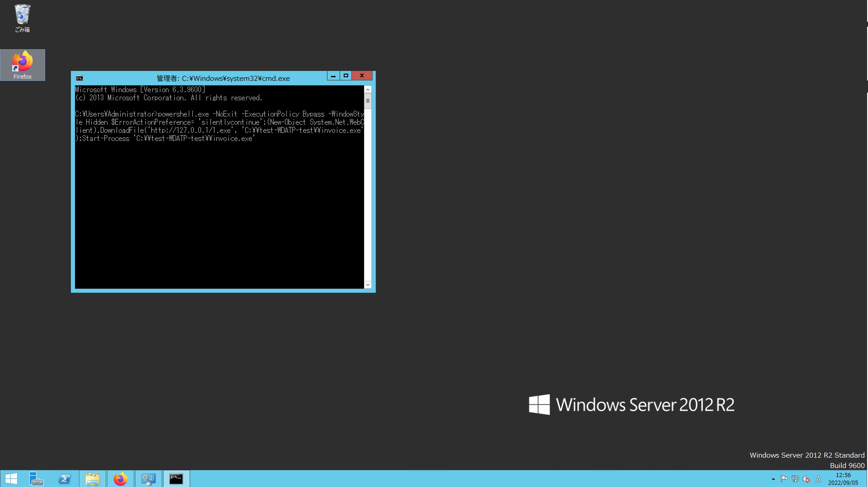
Task: Click the 'DownloadFile' URL line in cmd
Action: [x=219, y=130]
